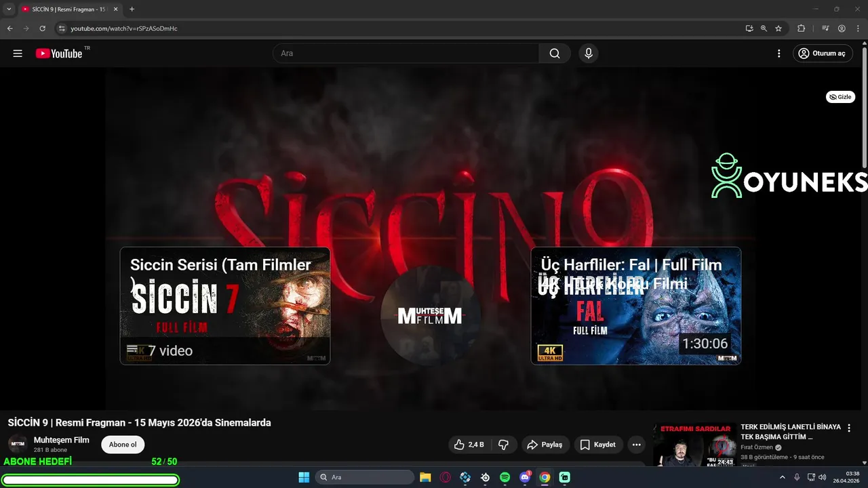Open Fırat Özmen channel link

[x=757, y=447]
